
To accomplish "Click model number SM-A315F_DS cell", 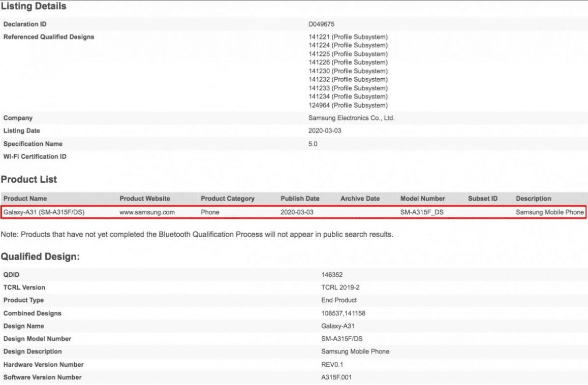I will [422, 212].
